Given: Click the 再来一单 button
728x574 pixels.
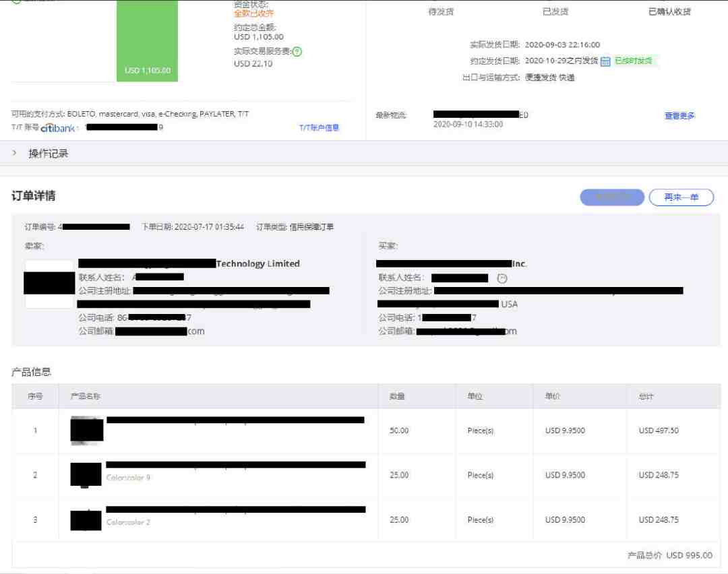Looking at the screenshot, I should [x=681, y=197].
